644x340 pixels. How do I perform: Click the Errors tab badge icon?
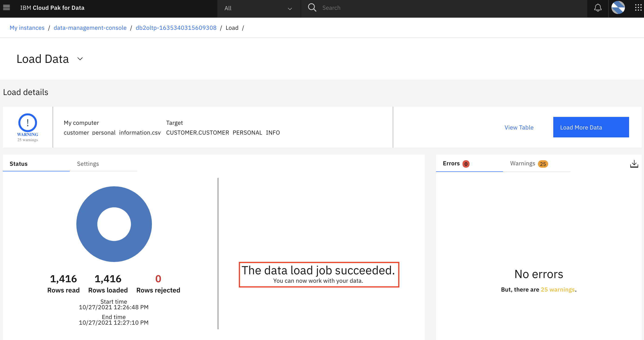coord(466,164)
